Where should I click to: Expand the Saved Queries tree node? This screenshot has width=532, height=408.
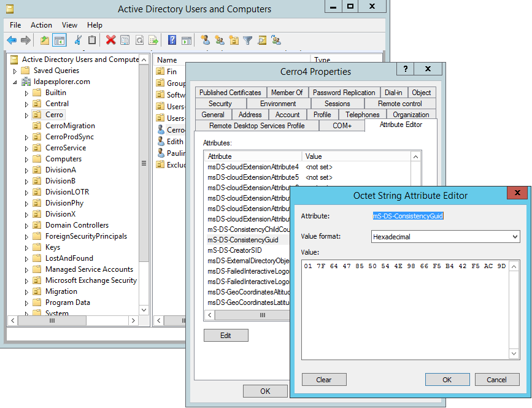pyautogui.click(x=13, y=70)
